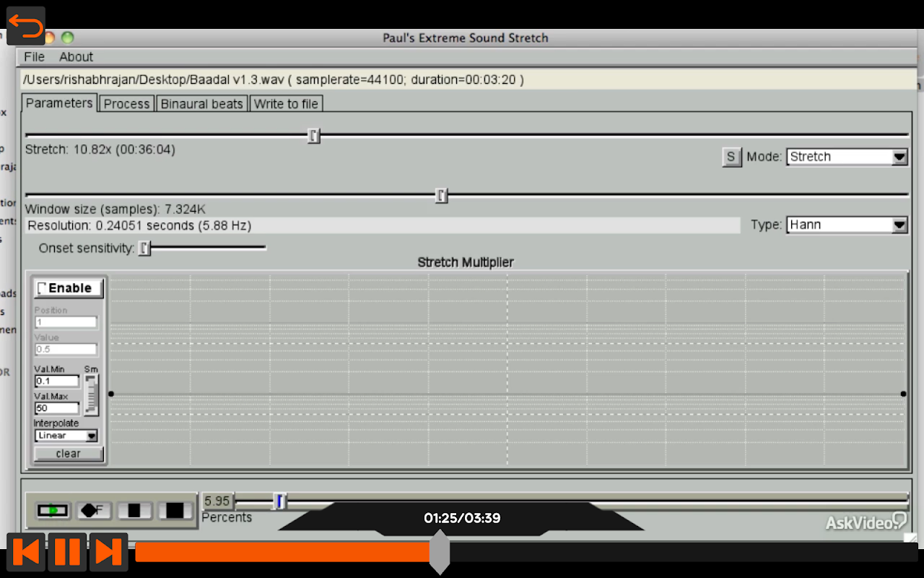
Task: Stop playback using the large square button
Action: tap(175, 511)
